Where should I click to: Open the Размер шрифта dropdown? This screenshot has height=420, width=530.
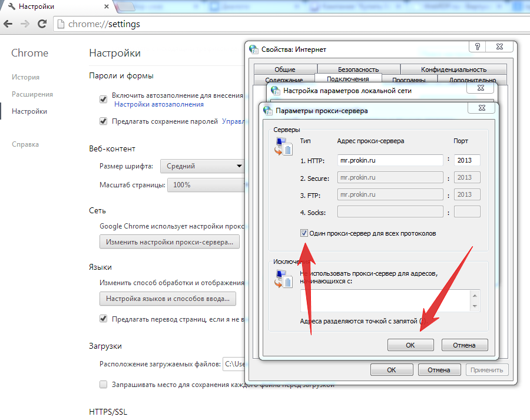click(x=203, y=166)
